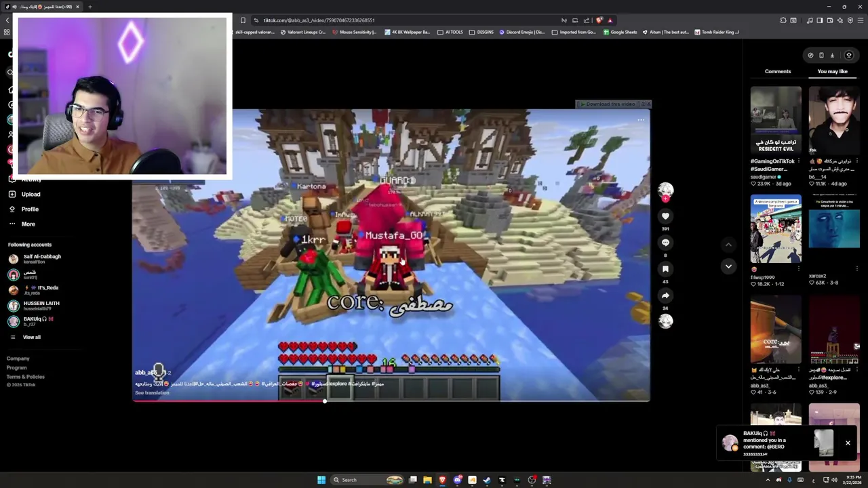The height and width of the screenshot is (488, 868).
Task: Open the frlwxp1999 recommended video thumbnail
Action: click(776, 228)
